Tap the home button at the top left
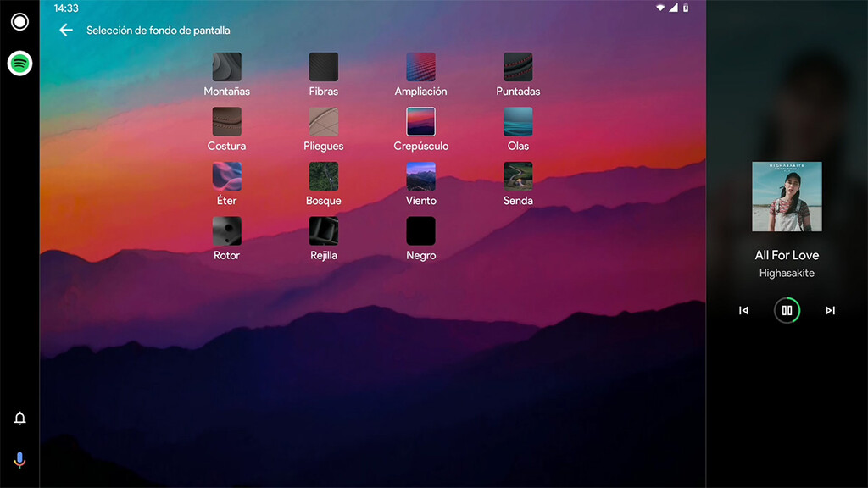This screenshot has width=868, height=488. pyautogui.click(x=19, y=24)
